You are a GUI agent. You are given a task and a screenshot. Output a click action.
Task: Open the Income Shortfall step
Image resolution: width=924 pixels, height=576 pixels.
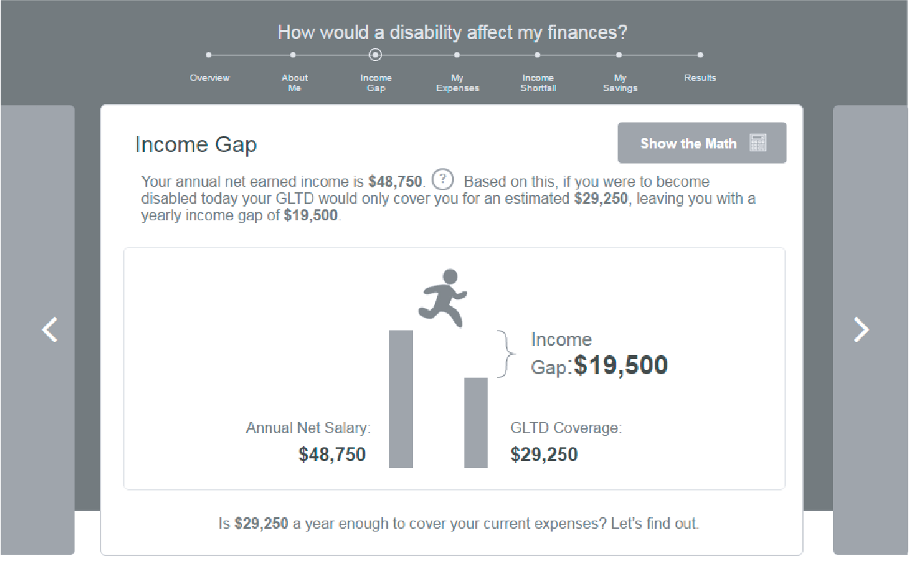(538, 83)
